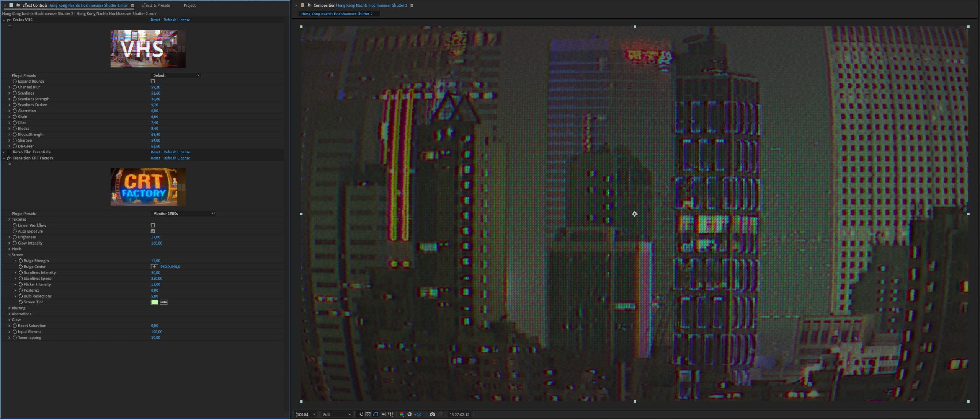Enable the Expand Bounds checkbox
The width and height of the screenshot is (980, 419).
tap(153, 82)
